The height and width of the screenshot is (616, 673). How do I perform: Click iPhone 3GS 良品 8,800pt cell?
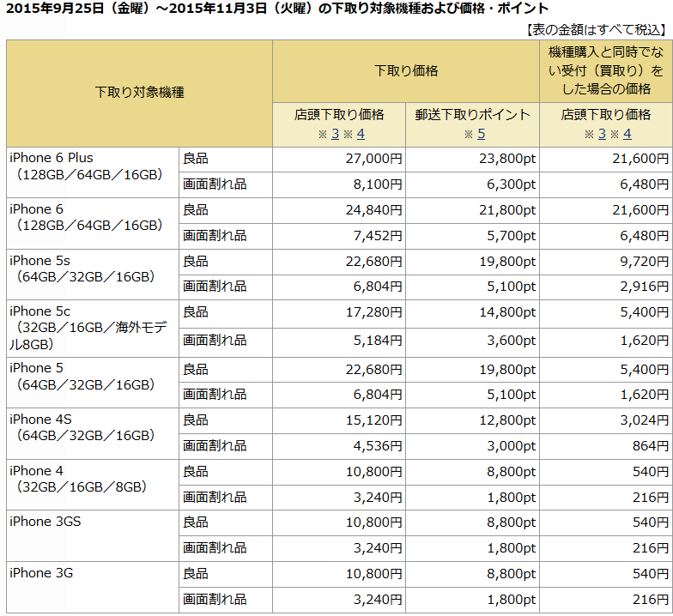472,523
